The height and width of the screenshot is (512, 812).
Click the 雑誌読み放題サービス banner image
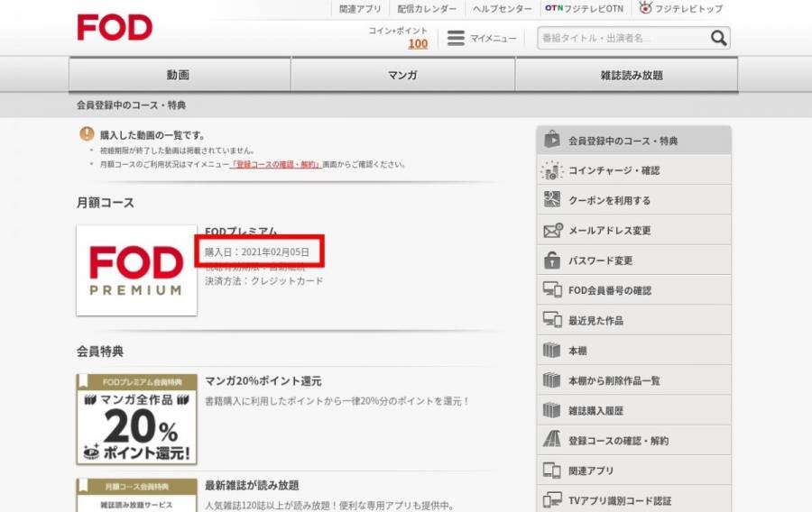(x=137, y=495)
